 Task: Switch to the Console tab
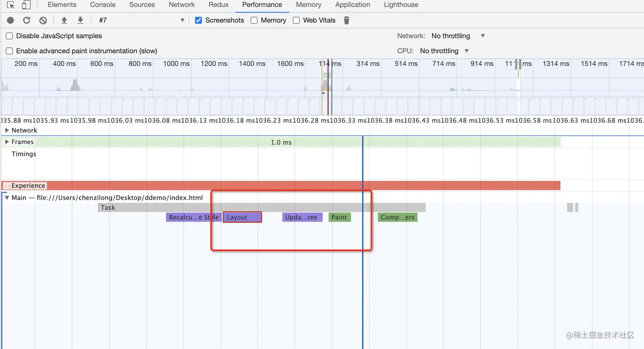[x=103, y=5]
